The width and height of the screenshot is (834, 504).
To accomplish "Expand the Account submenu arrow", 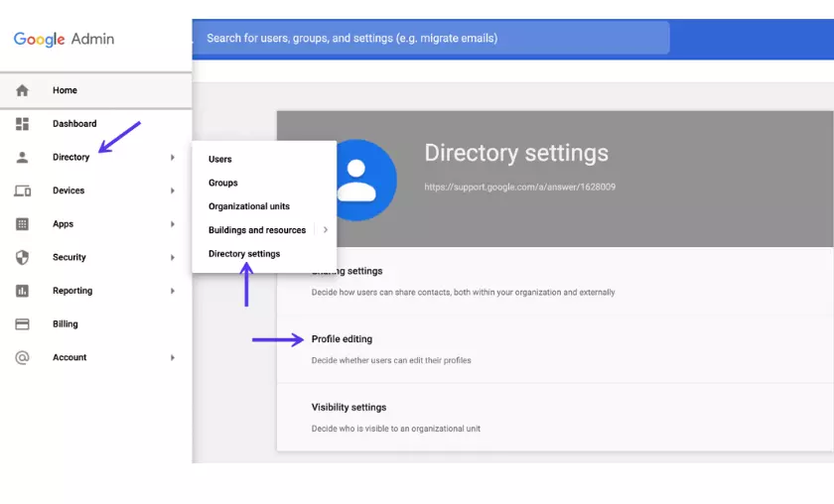I will 173,358.
